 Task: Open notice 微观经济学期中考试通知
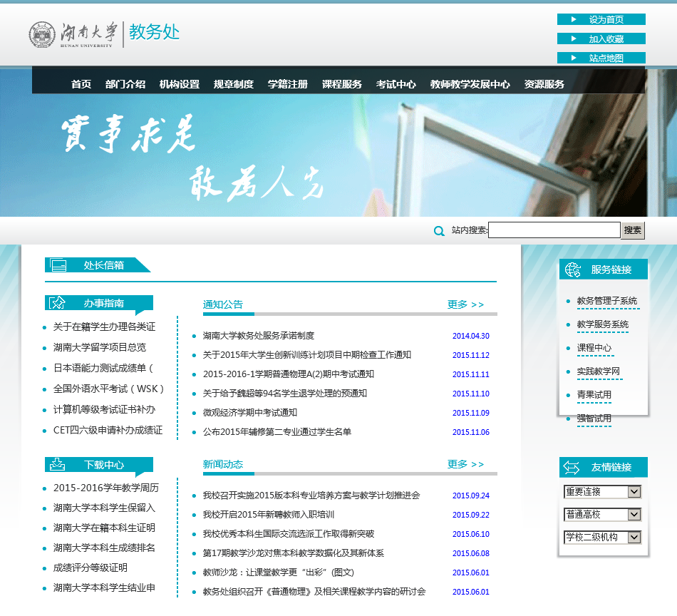[x=250, y=413]
